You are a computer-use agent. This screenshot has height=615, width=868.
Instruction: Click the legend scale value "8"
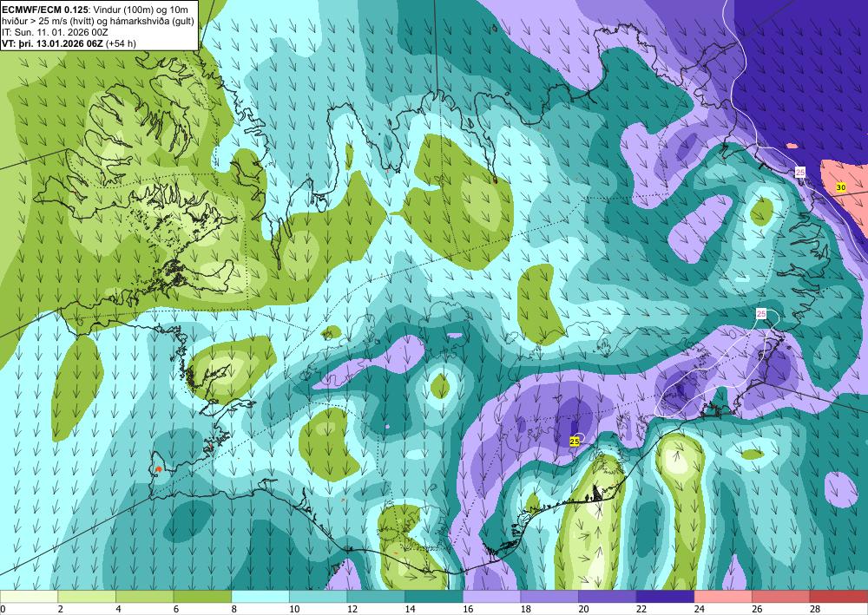(x=233, y=609)
